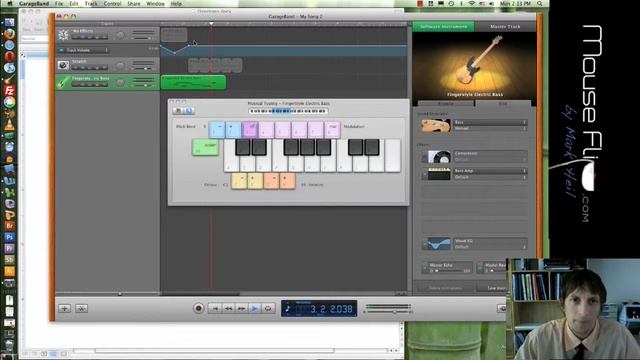The width and height of the screenshot is (640, 360).
Task: Open the Visual EQ graph icon
Action: 439,244
